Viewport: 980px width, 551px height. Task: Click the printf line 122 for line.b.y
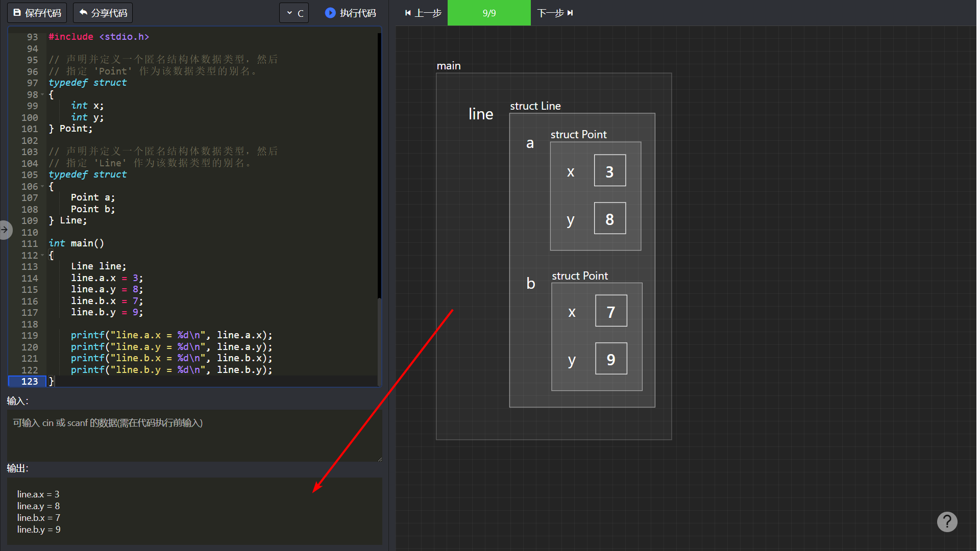pos(171,370)
